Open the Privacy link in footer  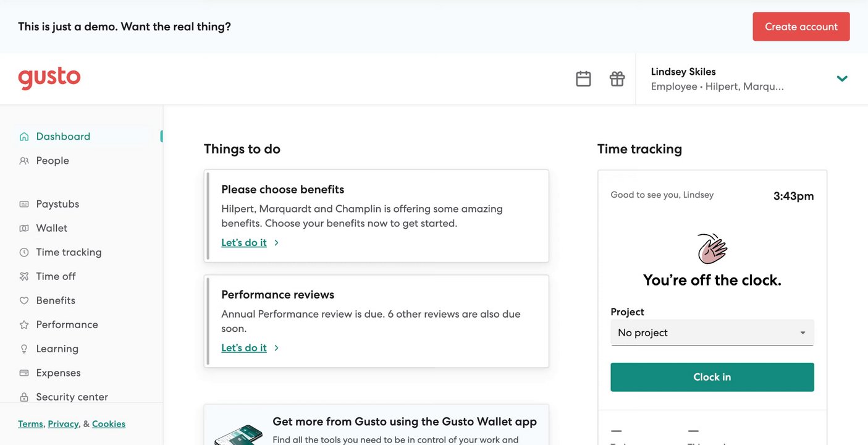click(63, 424)
